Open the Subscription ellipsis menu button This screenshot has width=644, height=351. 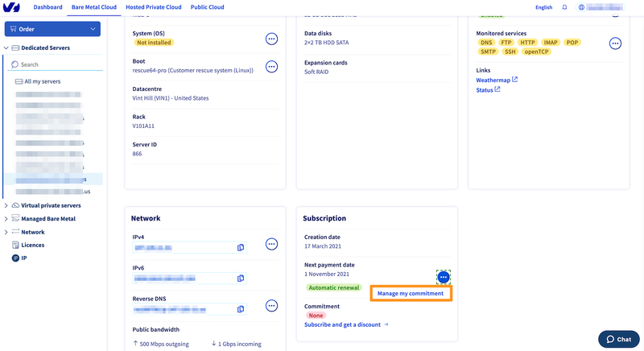pos(444,277)
